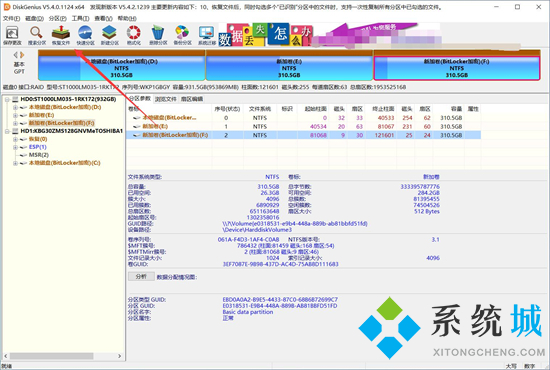Image resolution: width=550 pixels, height=370 pixels.
Task: Select the 新加卷 BitLocker (F:) table row
Action: point(304,135)
